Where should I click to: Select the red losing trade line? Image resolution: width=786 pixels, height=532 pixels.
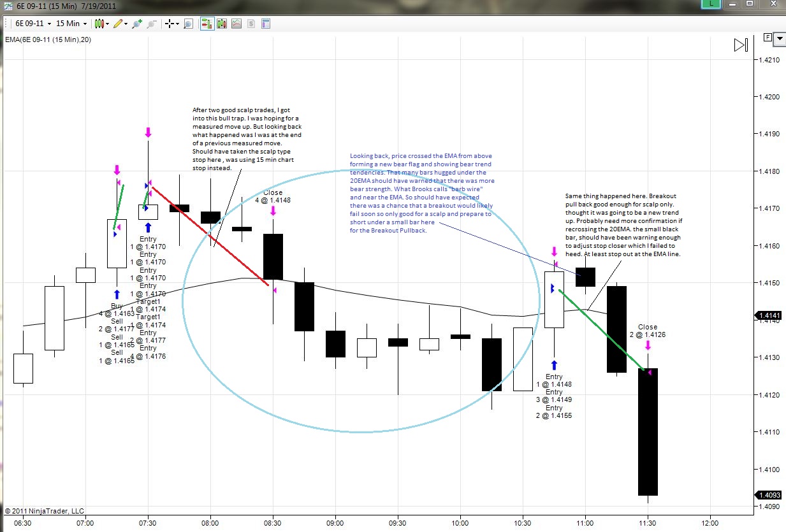210,235
